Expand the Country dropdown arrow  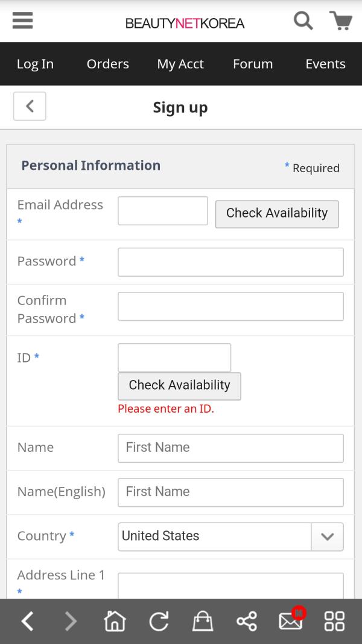327,537
